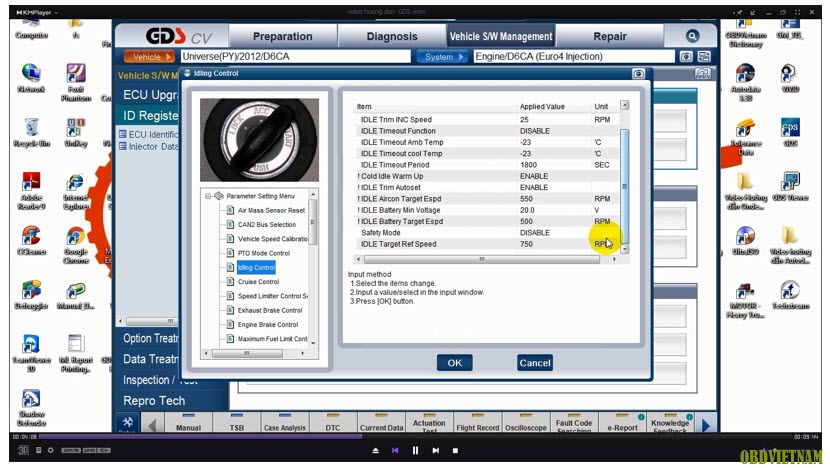Select Exhaust Brake Control in the tree
The height and width of the screenshot is (468, 830).
(270, 310)
